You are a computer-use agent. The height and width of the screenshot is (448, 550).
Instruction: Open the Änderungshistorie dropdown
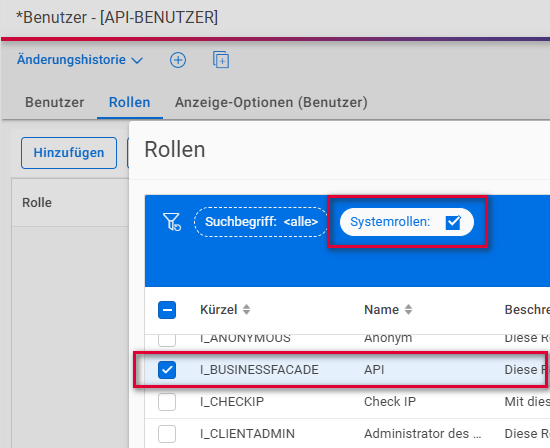[80, 60]
